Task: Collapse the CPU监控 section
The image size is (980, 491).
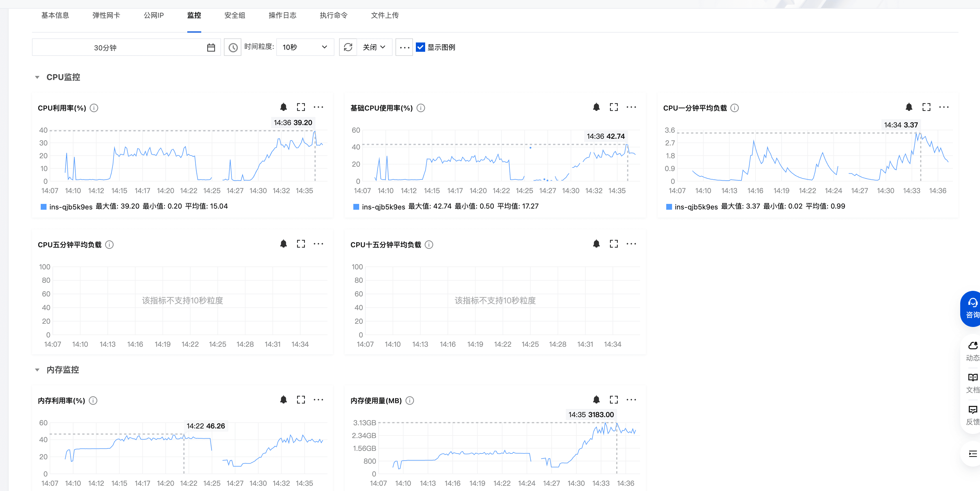Action: click(x=37, y=77)
